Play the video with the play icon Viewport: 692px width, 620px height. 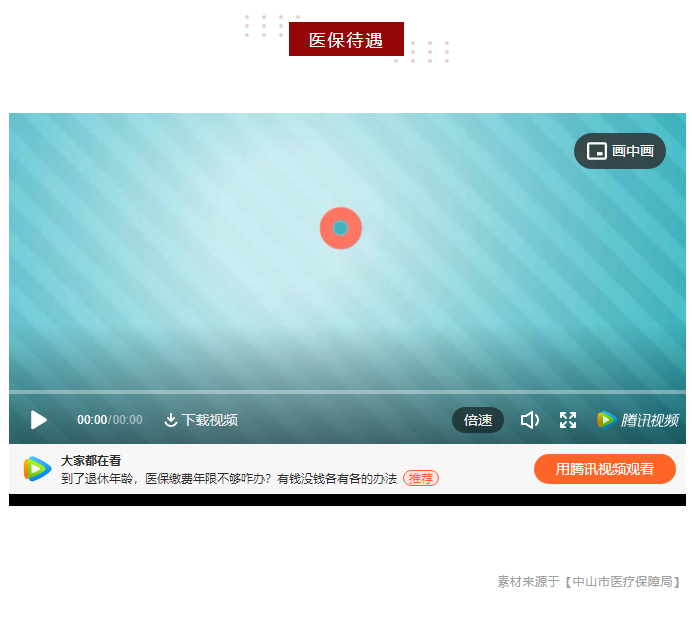click(x=39, y=420)
